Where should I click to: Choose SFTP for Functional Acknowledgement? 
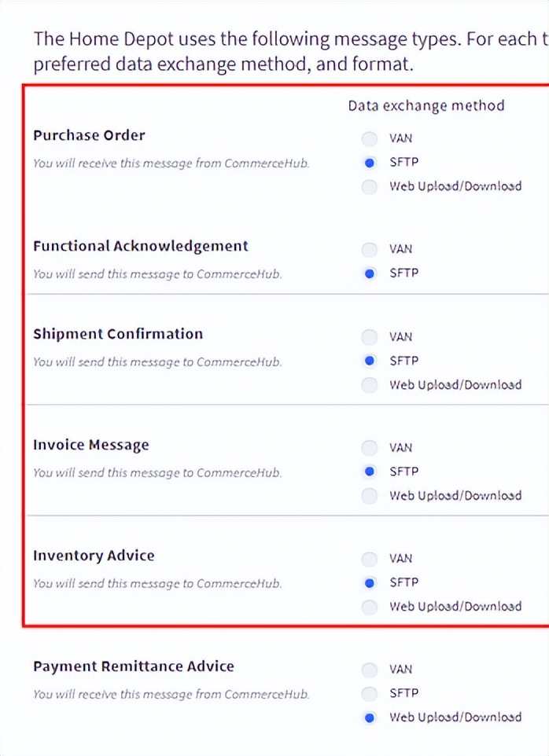369,273
